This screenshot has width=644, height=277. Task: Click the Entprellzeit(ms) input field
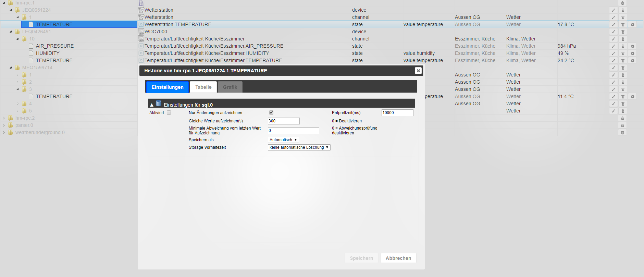tap(397, 113)
